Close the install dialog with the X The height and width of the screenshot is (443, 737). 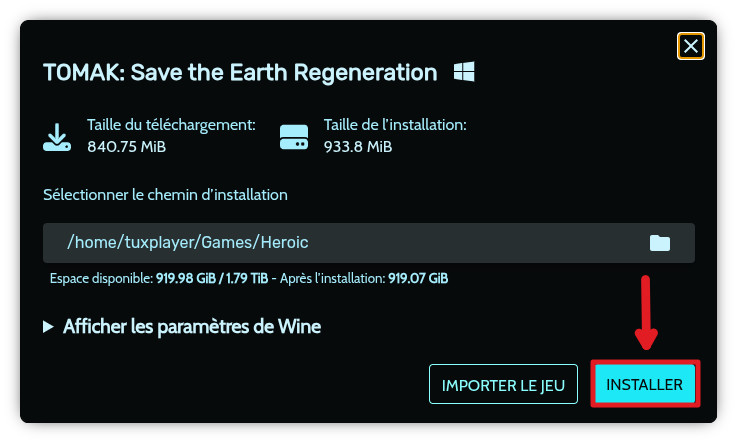690,46
